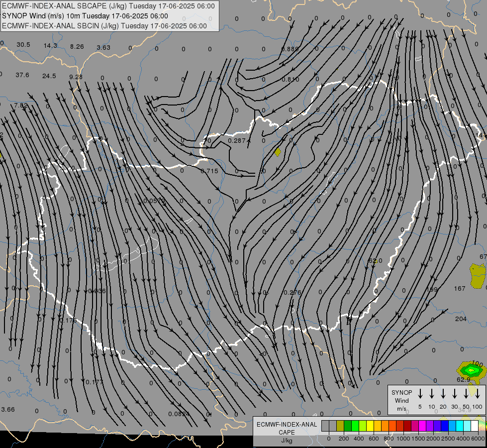
Task: Select the dark green CAPE legend swatch
Action: [x=348, y=426]
